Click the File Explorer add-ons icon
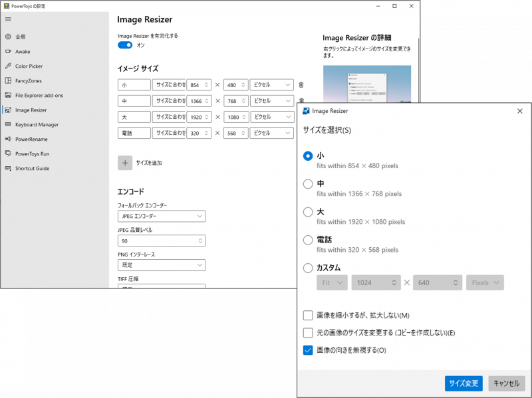The width and height of the screenshot is (532, 398). click(8, 95)
